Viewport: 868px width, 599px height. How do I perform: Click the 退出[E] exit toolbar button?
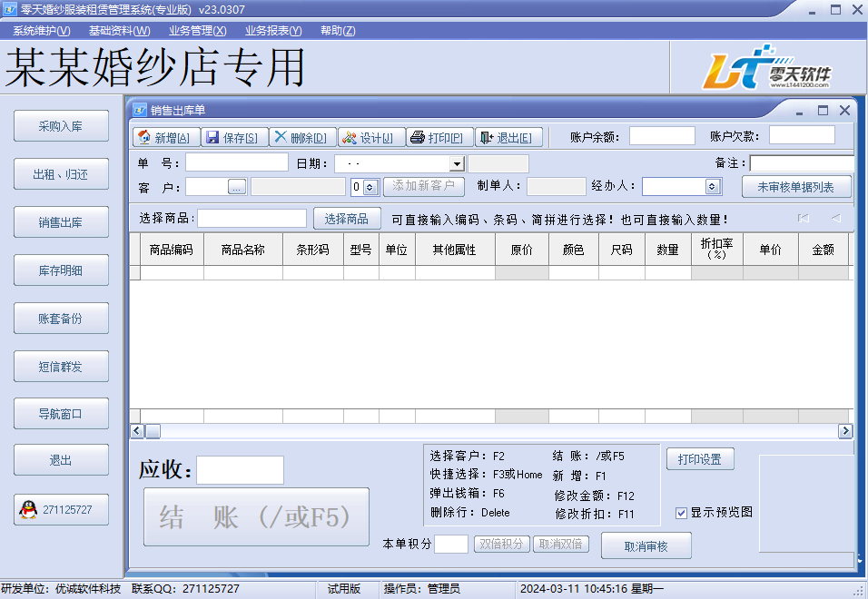(x=508, y=137)
